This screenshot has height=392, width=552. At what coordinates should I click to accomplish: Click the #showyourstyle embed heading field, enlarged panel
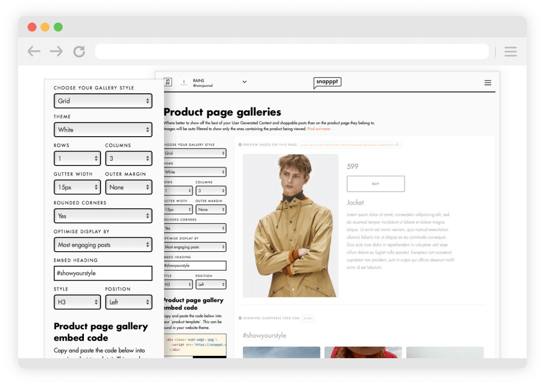tap(103, 273)
